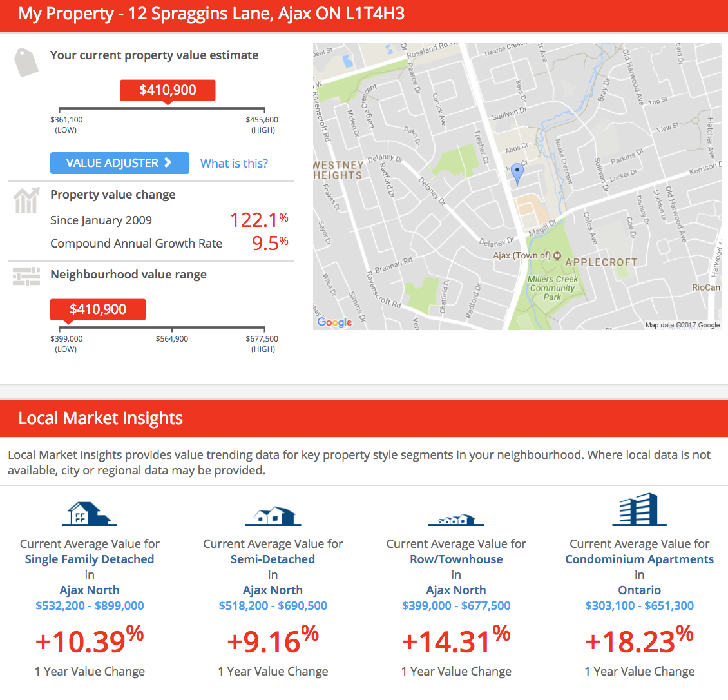Click the $399,000 (LOW) neighbourhood label
The image size is (728, 700).
click(66, 344)
